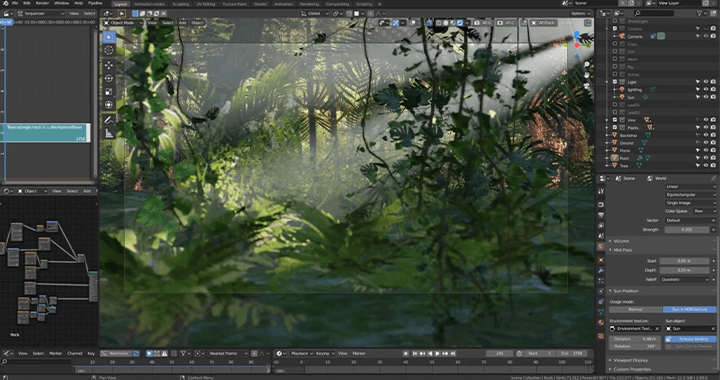Open the Tool properties tab
720x380 pixels.
601,191
